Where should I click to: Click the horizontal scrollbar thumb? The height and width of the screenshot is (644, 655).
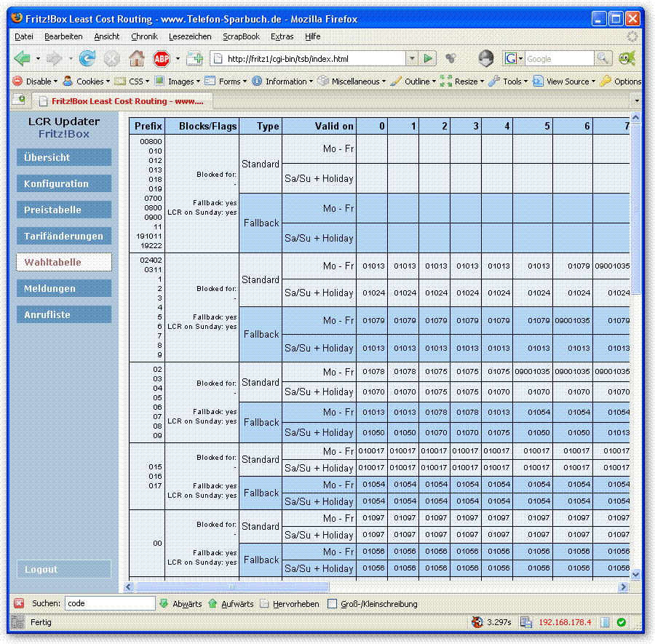point(232,587)
